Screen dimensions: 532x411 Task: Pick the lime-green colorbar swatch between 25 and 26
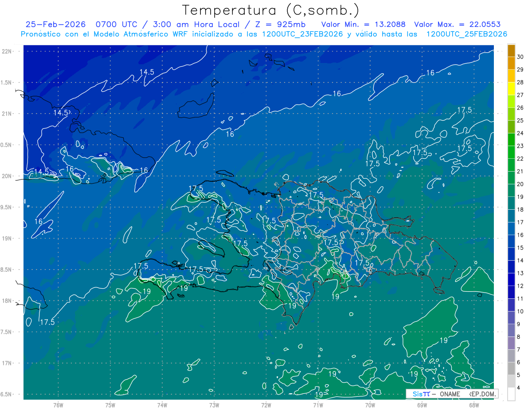(x=511, y=114)
